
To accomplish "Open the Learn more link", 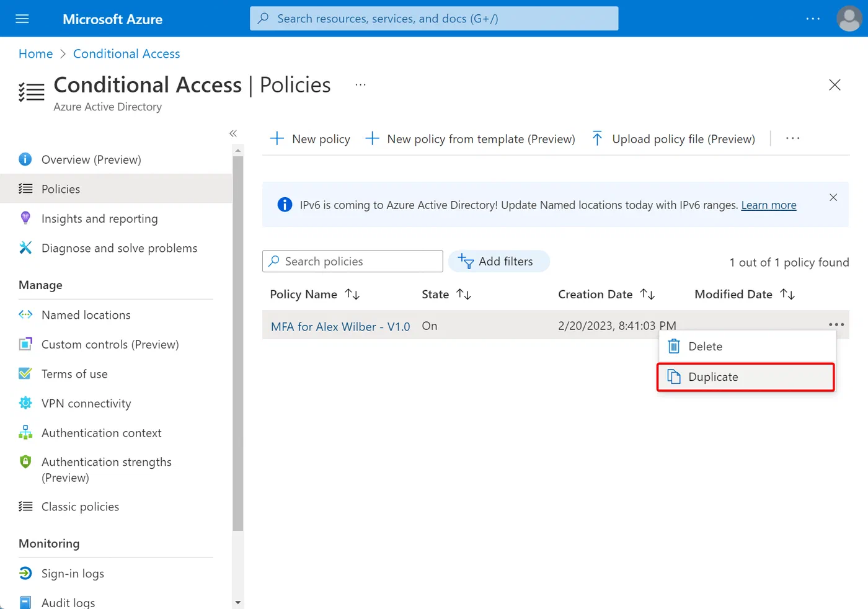I will coord(769,205).
